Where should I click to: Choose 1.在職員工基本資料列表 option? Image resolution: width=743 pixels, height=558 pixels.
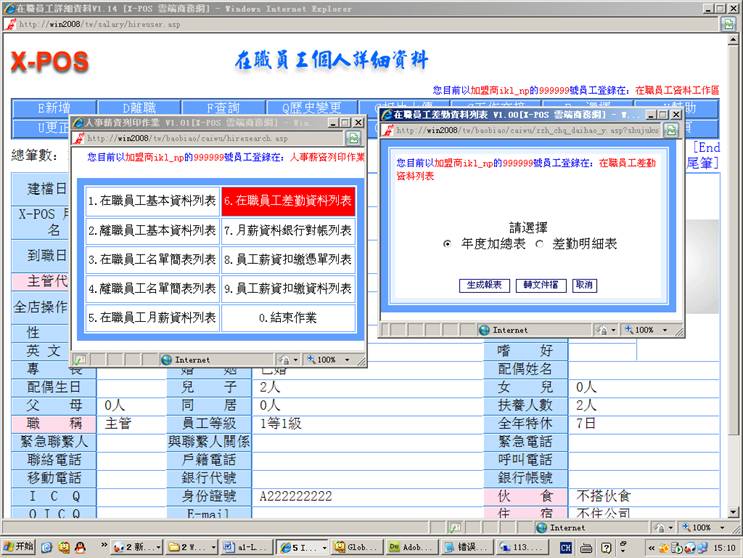click(x=152, y=201)
